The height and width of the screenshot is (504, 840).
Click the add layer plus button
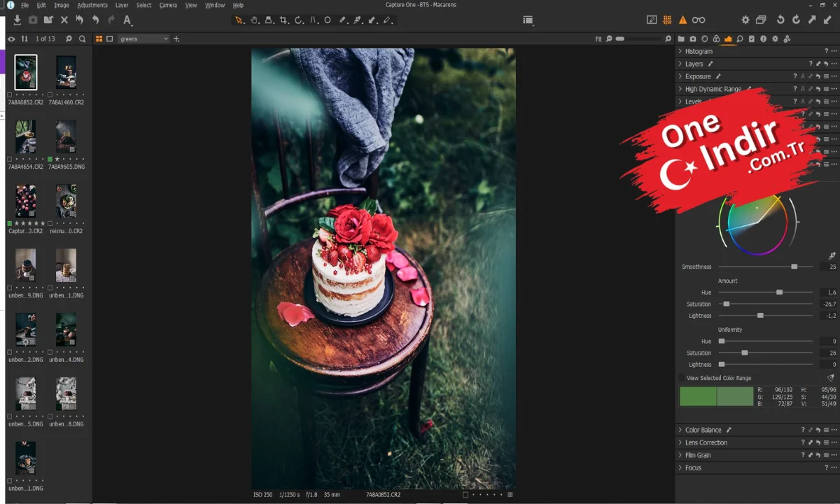(176, 39)
